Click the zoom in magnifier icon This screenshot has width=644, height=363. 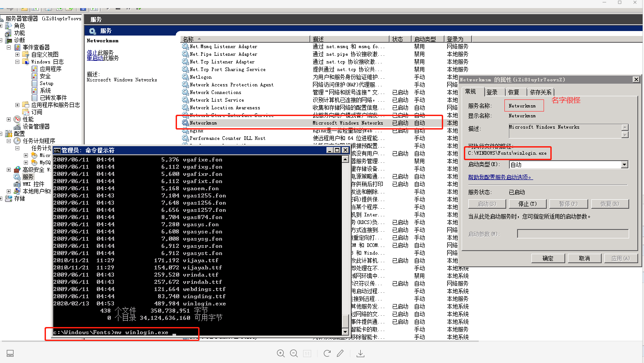(x=281, y=354)
